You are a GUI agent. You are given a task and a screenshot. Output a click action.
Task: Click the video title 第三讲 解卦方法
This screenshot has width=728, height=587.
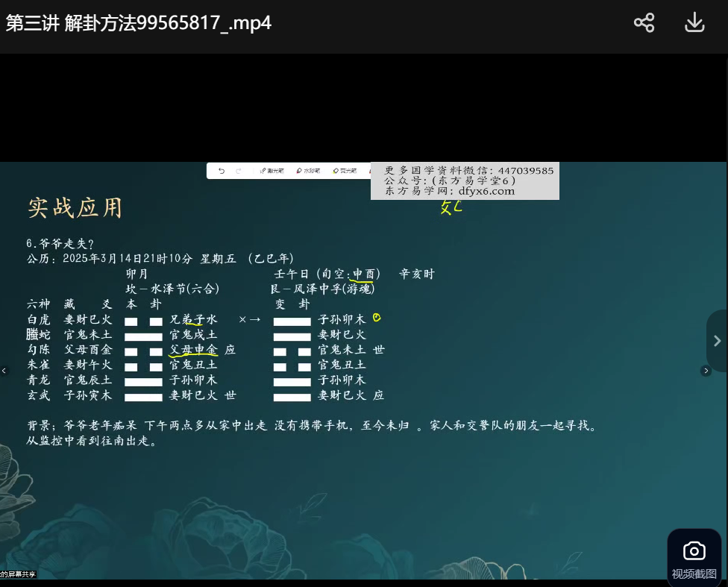pos(139,23)
